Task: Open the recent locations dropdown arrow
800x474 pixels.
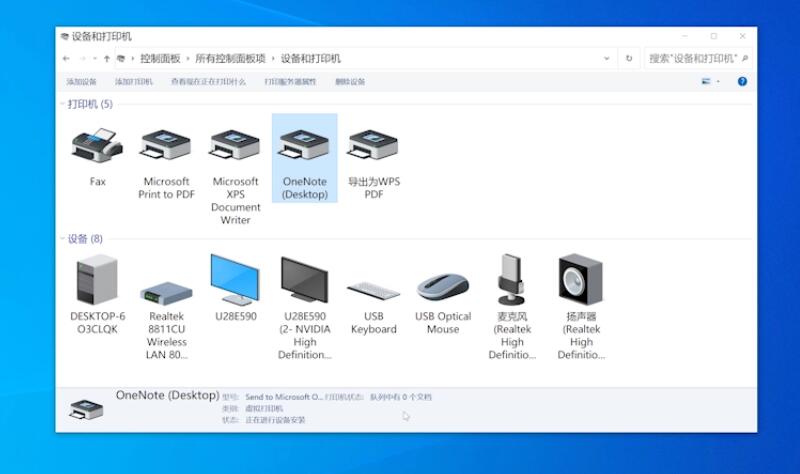Action: [x=94, y=59]
